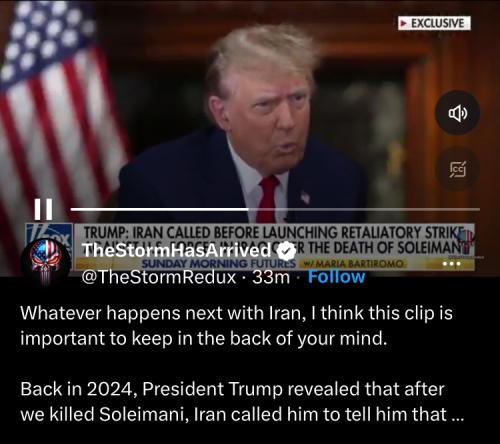Open the @TheStormRedux handle link
This screenshot has width=500, height=444.
point(159,277)
